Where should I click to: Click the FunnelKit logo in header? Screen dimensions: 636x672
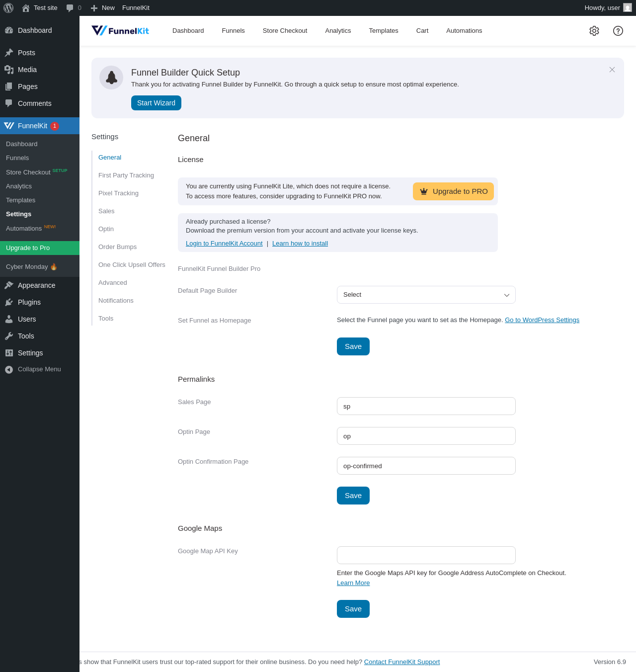(120, 31)
